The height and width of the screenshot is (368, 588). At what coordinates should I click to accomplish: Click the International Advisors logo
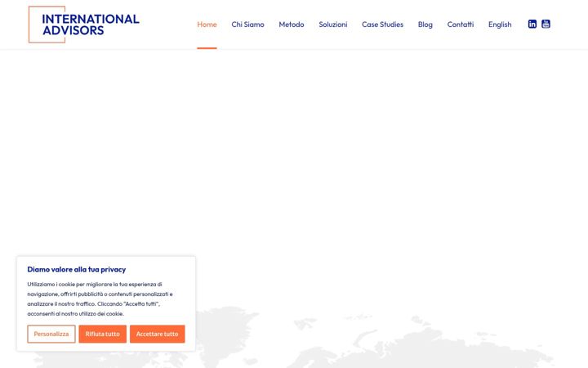click(x=84, y=25)
